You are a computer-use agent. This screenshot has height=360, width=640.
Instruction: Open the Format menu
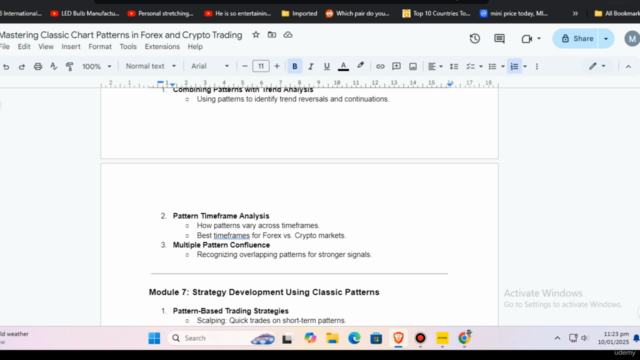pos(100,47)
